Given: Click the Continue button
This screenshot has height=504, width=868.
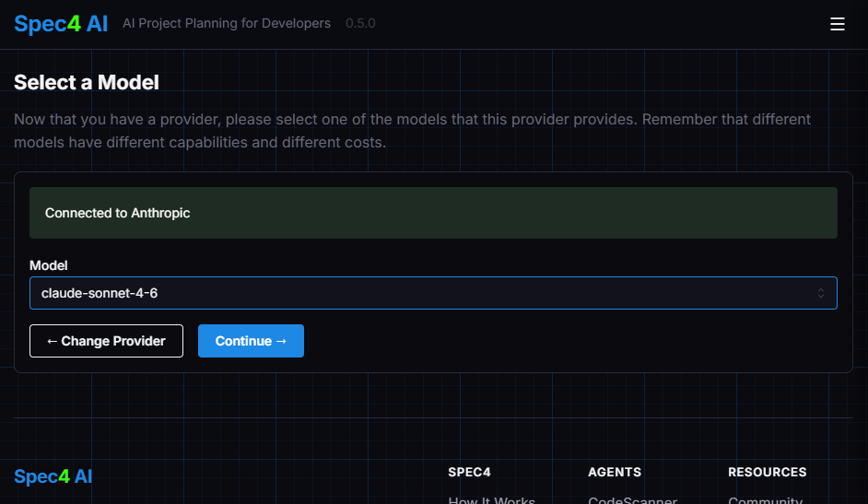Looking at the screenshot, I should tap(251, 341).
